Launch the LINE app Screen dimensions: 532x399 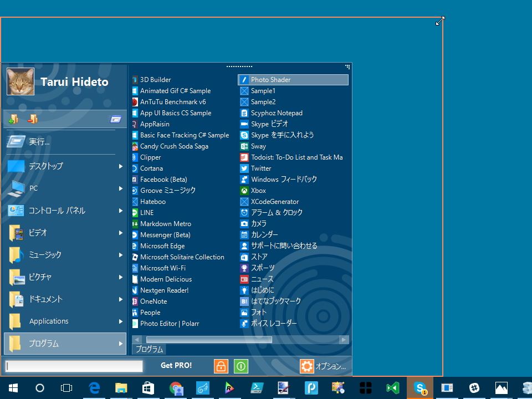pos(143,213)
